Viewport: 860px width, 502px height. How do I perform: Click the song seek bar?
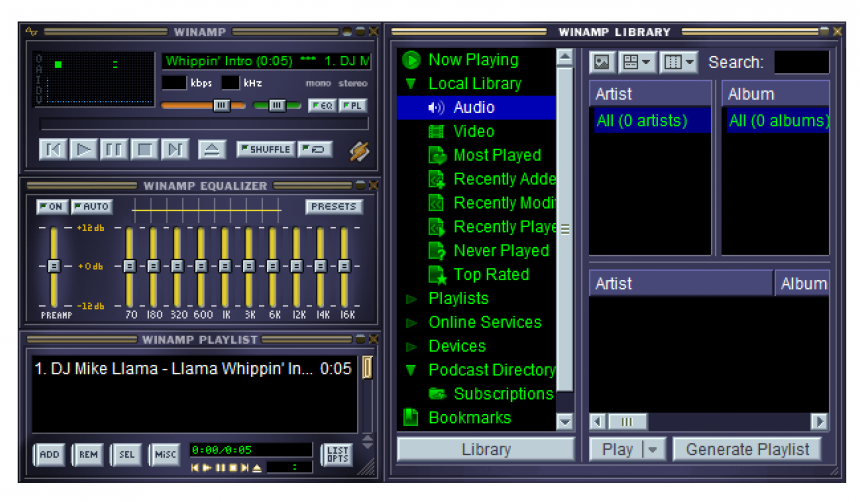204,123
